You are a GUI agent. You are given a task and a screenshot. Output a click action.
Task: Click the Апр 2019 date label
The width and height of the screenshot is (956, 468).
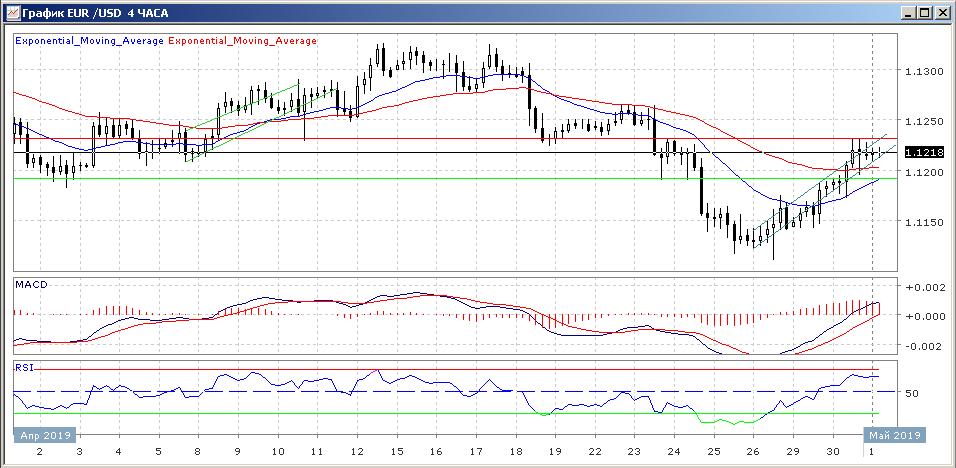tap(44, 436)
